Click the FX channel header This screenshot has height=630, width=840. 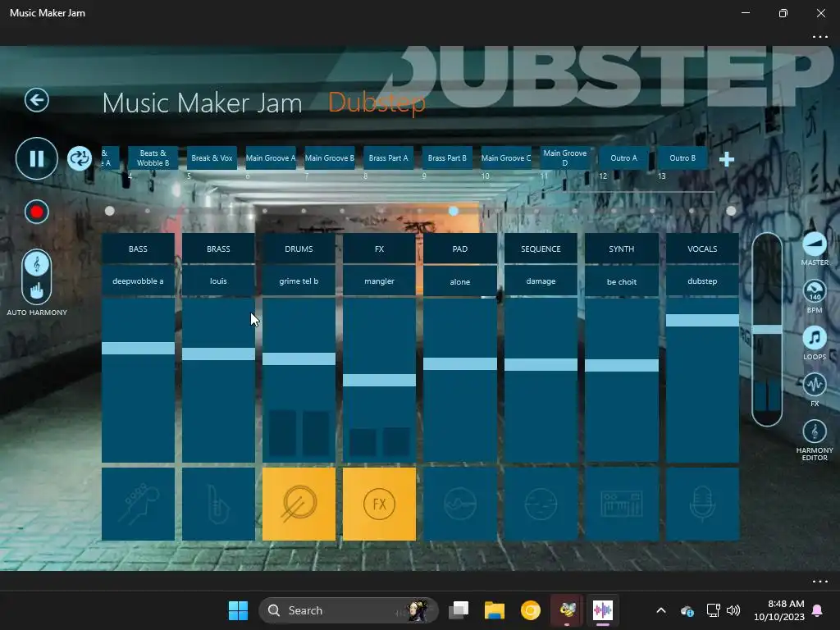coord(379,249)
